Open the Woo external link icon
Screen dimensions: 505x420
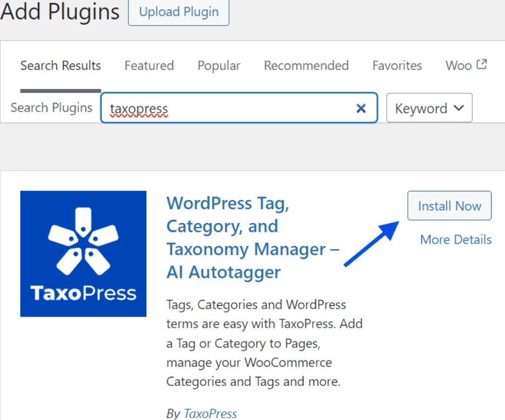[x=481, y=64]
